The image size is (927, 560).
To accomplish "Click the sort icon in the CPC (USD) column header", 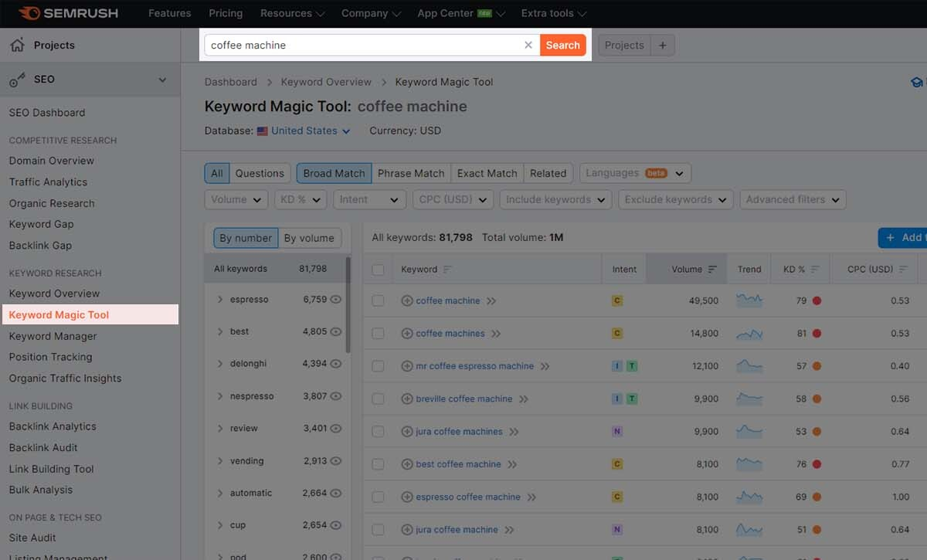I will [903, 270].
